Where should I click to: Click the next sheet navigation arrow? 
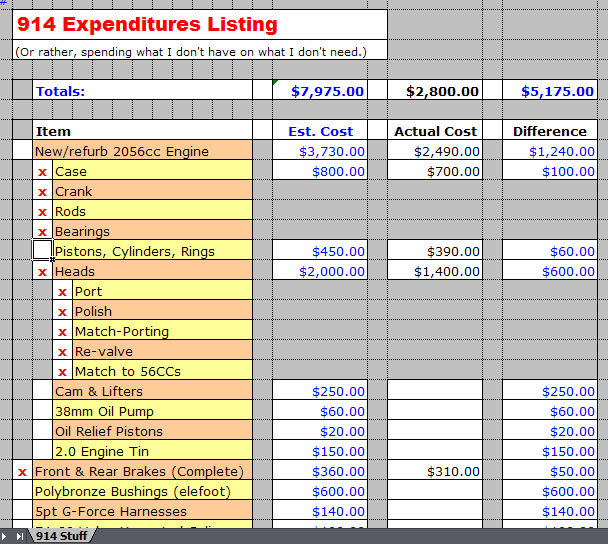pos(4,537)
